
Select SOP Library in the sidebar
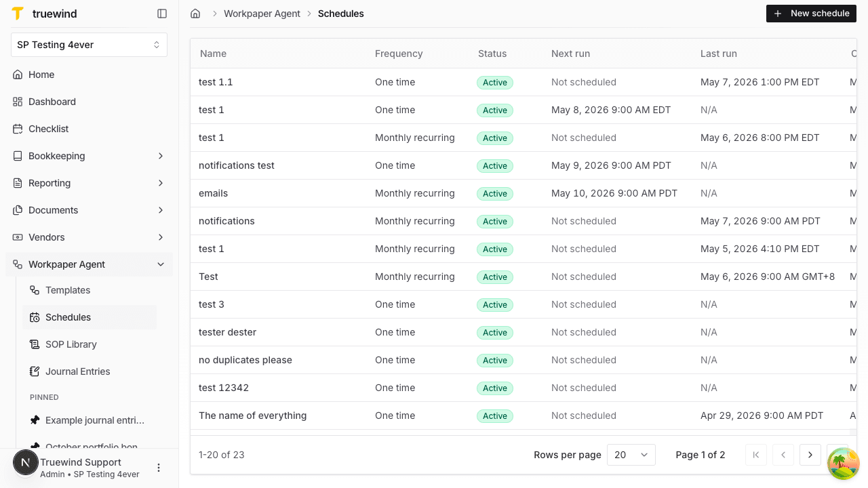tap(90, 344)
